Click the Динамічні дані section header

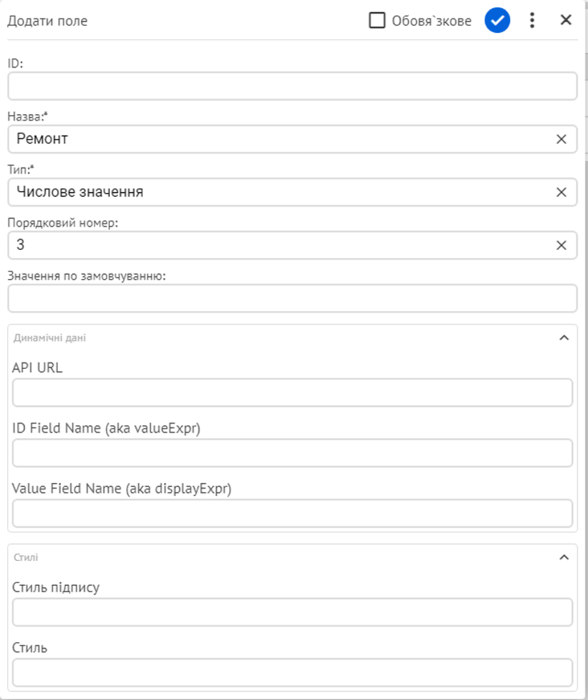pos(293,338)
